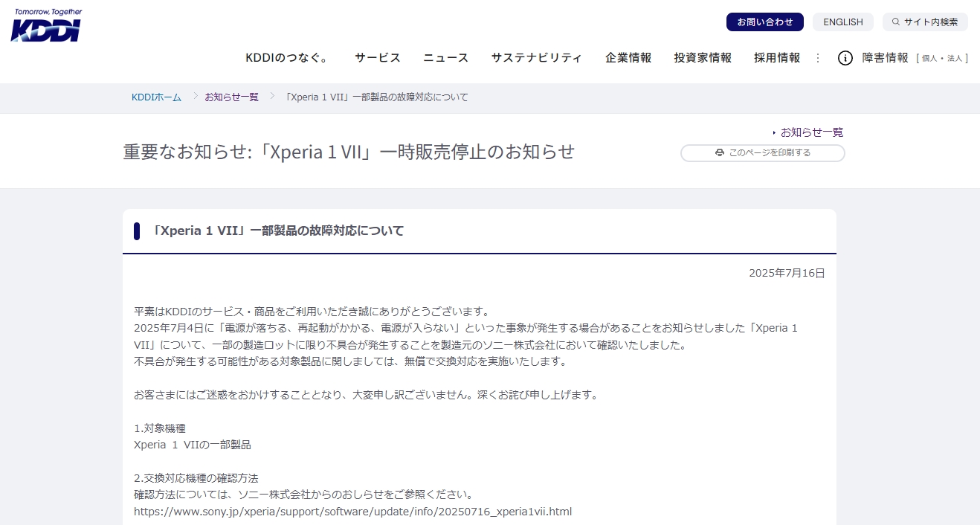The width and height of the screenshot is (980, 525).
Task: Go to 障害情報 outage information
Action: [886, 58]
